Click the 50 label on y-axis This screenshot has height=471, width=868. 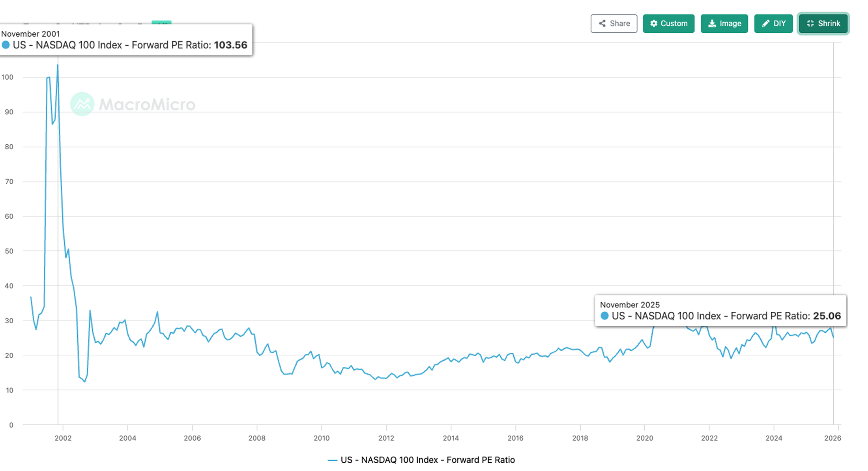coord(9,251)
